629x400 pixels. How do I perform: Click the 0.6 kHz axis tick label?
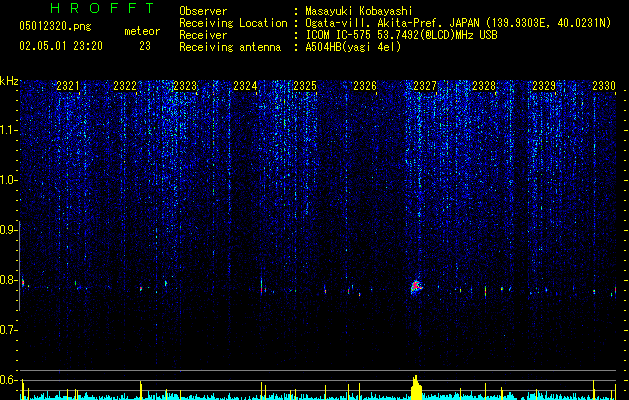(8, 380)
